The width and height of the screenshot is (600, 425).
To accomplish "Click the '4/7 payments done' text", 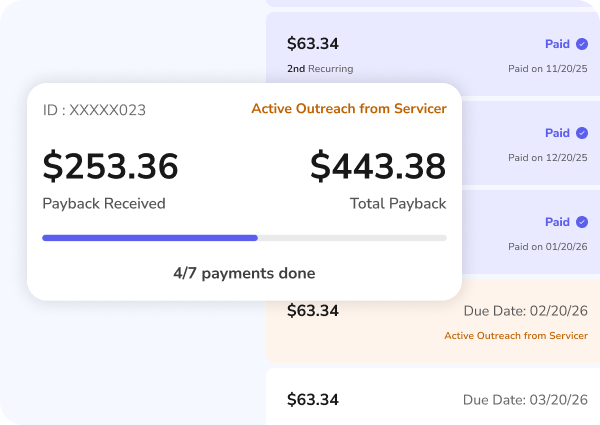I will [x=244, y=273].
